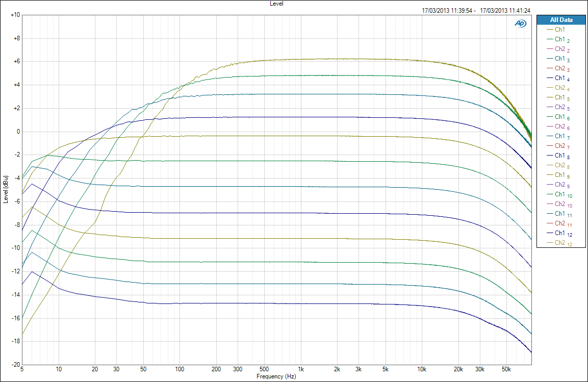Select the All Data legend header
Screen dimensions: 588x382
click(561, 20)
